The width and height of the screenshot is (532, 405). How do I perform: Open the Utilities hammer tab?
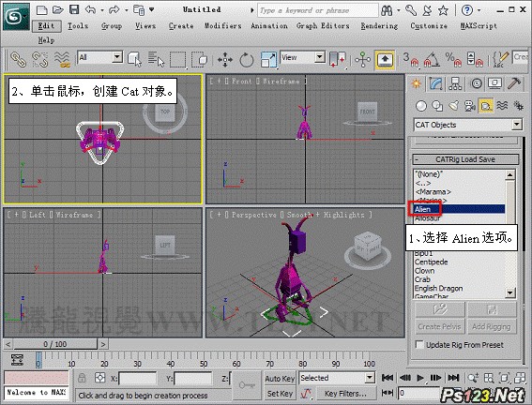click(514, 83)
